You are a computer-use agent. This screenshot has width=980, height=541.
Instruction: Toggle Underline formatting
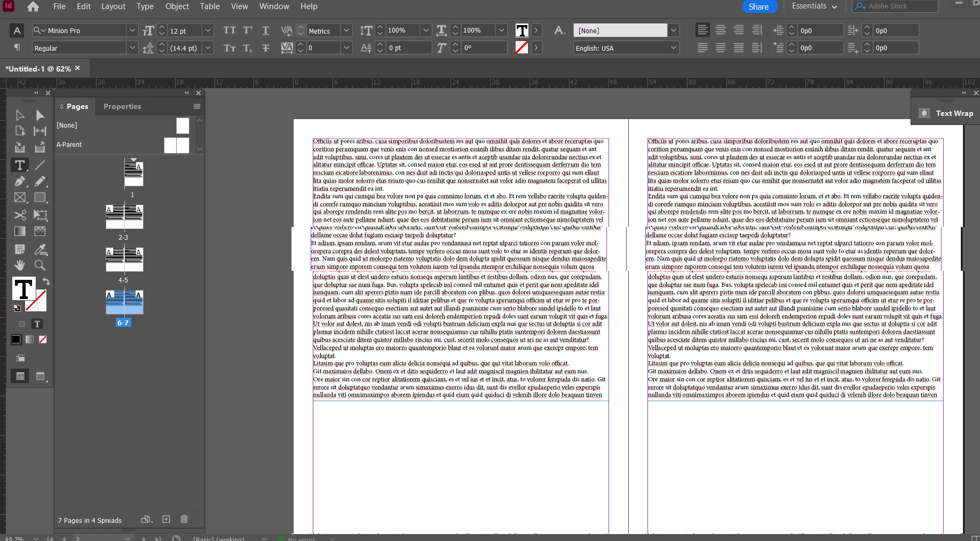[x=265, y=30]
